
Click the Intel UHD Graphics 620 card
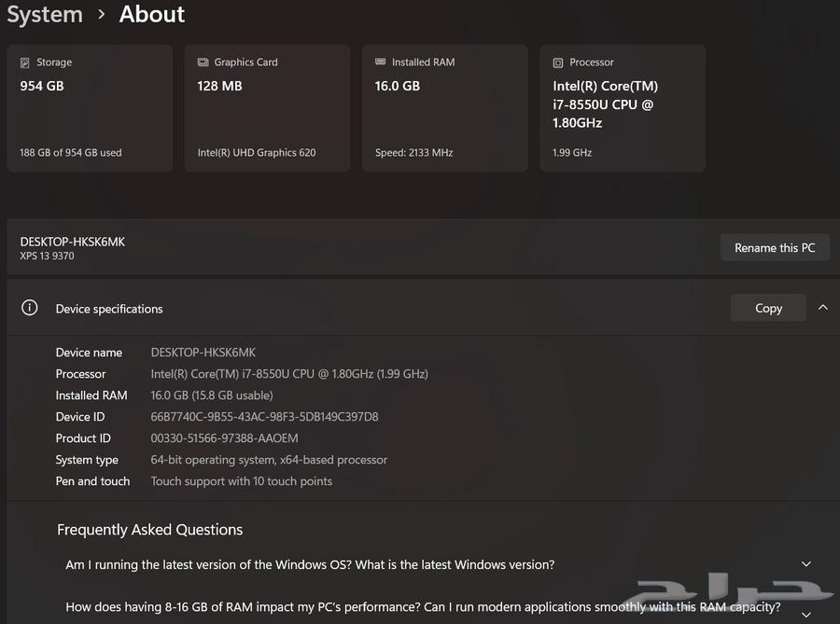267,107
